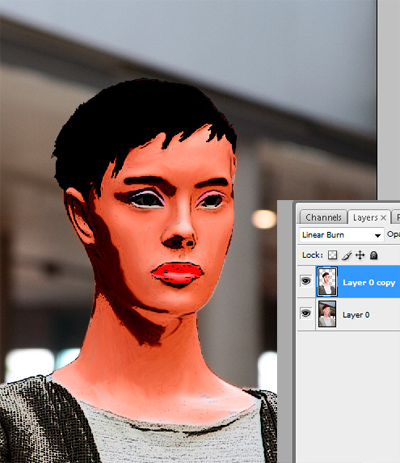Open the Linear Burn blend mode dropdown
This screenshot has height=463, width=400.
coord(341,235)
